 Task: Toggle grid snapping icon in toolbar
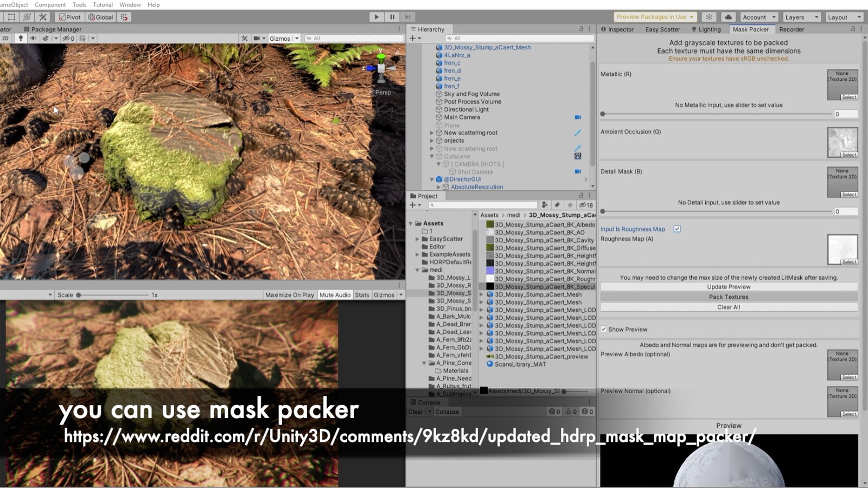coord(124,17)
